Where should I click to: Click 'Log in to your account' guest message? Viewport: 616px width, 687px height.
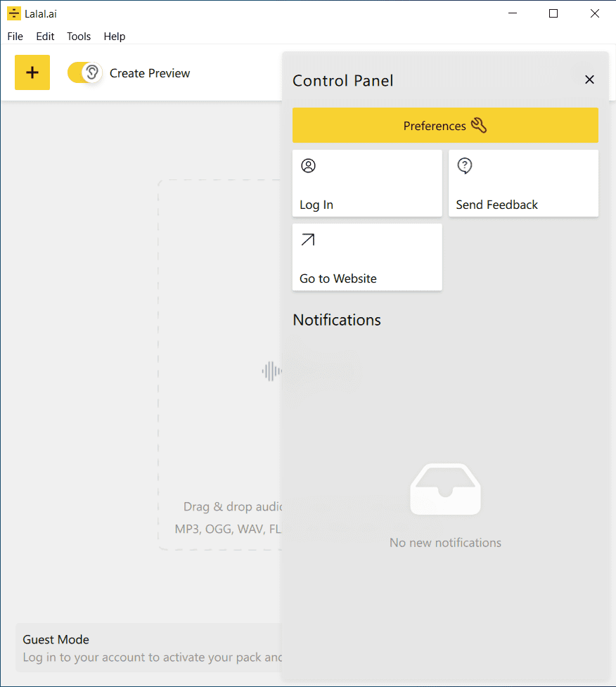[x=153, y=657]
